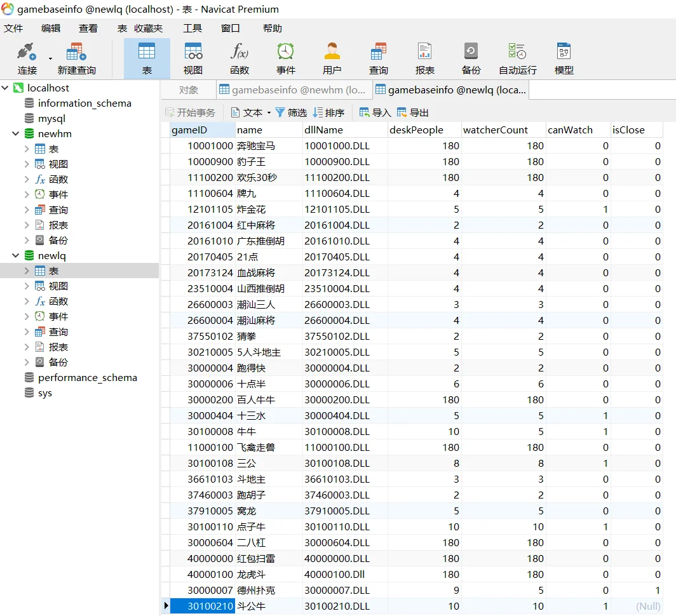Expand 表 under newlq database
Screen dimensions: 676x616
[27, 271]
